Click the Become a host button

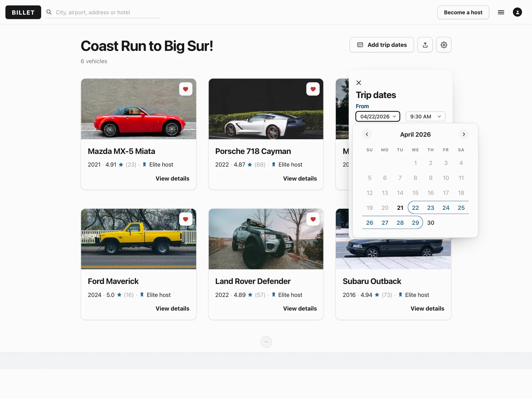(x=463, y=12)
